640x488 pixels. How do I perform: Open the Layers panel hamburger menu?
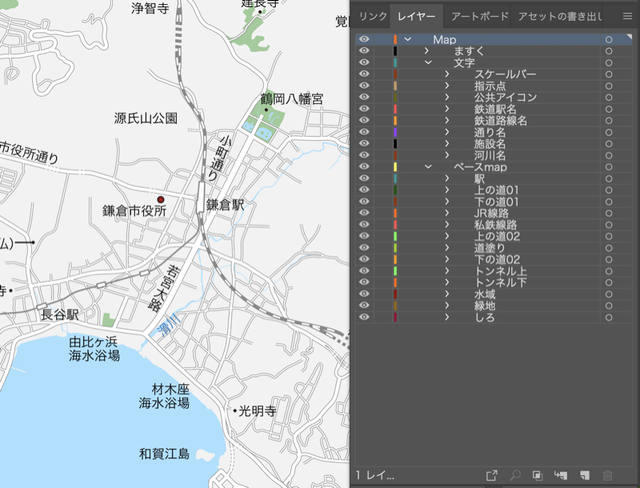pos(627,16)
